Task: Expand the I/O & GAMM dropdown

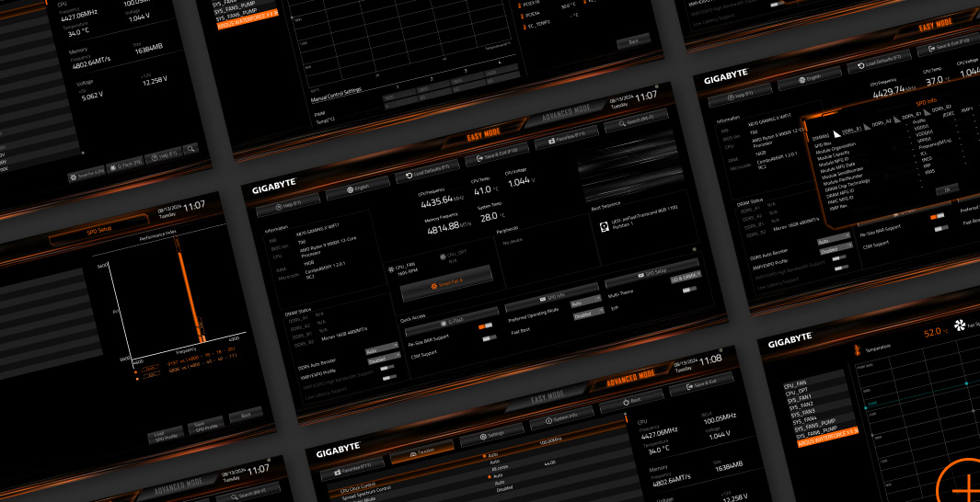Action: [686, 275]
